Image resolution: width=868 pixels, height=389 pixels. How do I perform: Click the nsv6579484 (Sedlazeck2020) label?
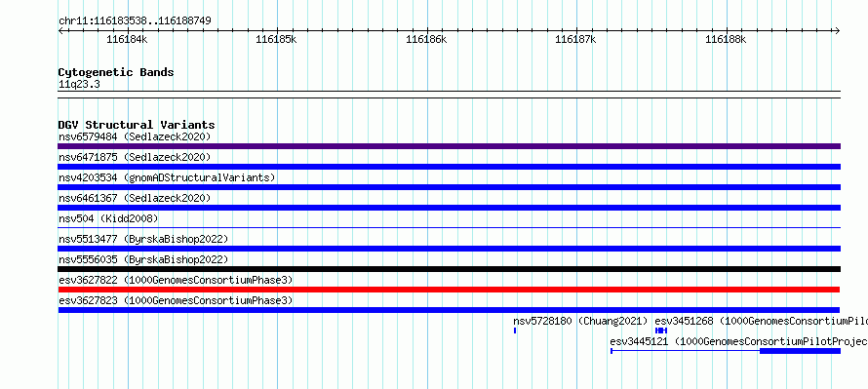tap(135, 136)
